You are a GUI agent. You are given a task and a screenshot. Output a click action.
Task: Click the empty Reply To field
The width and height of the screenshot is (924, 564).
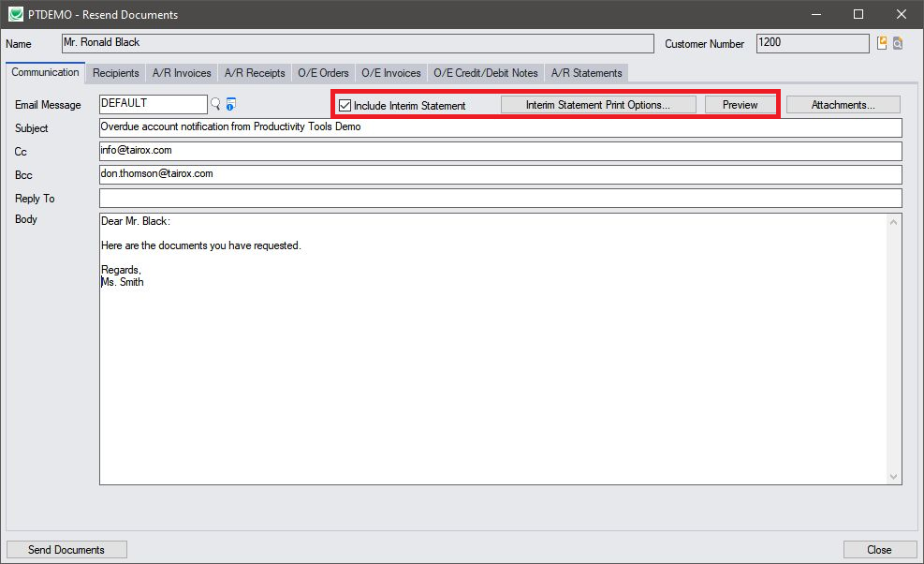click(500, 199)
